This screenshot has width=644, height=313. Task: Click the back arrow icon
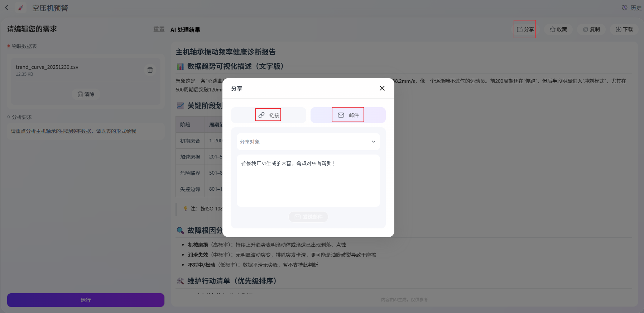tap(6, 8)
